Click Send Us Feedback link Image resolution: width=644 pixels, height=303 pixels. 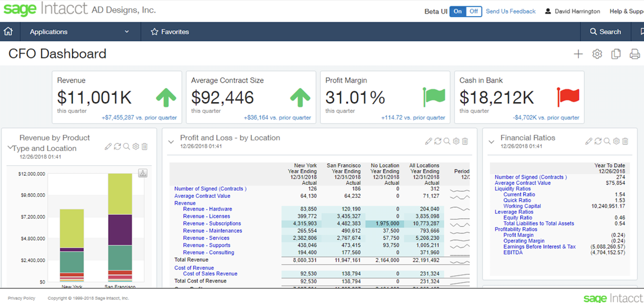pyautogui.click(x=511, y=11)
